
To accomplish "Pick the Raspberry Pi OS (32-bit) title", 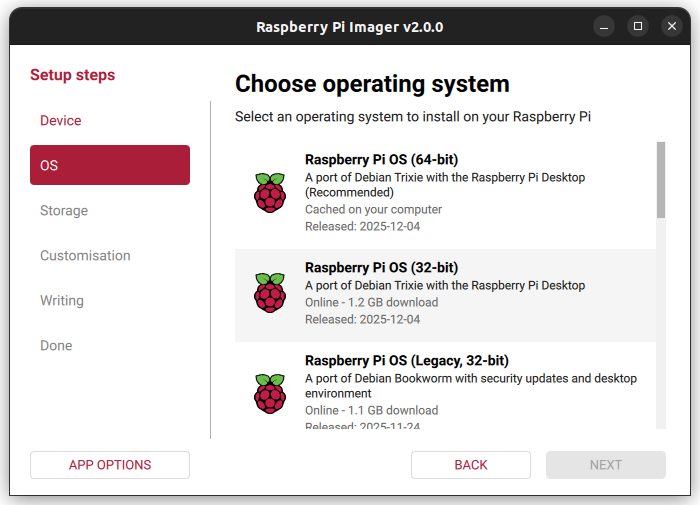I will coord(381,268).
